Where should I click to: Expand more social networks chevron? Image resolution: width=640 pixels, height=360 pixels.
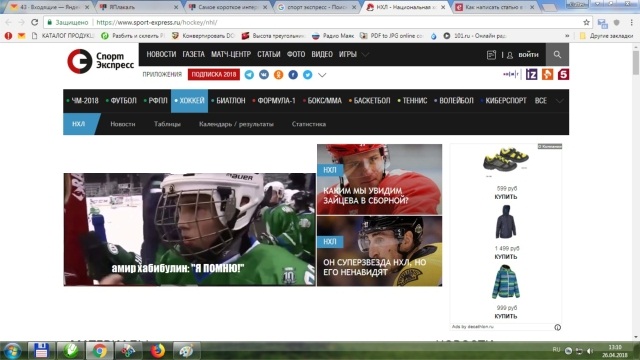point(322,75)
